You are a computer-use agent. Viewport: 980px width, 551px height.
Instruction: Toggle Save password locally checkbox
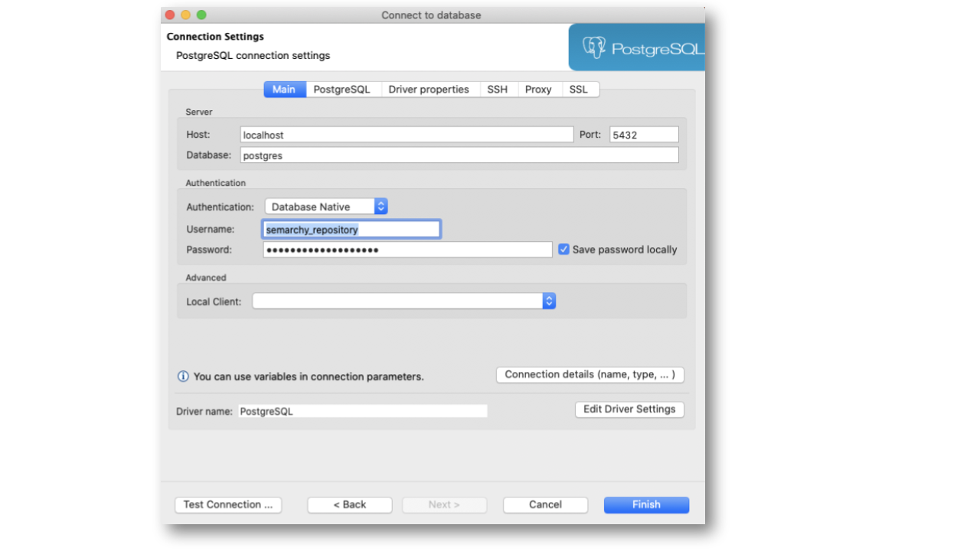(x=563, y=249)
